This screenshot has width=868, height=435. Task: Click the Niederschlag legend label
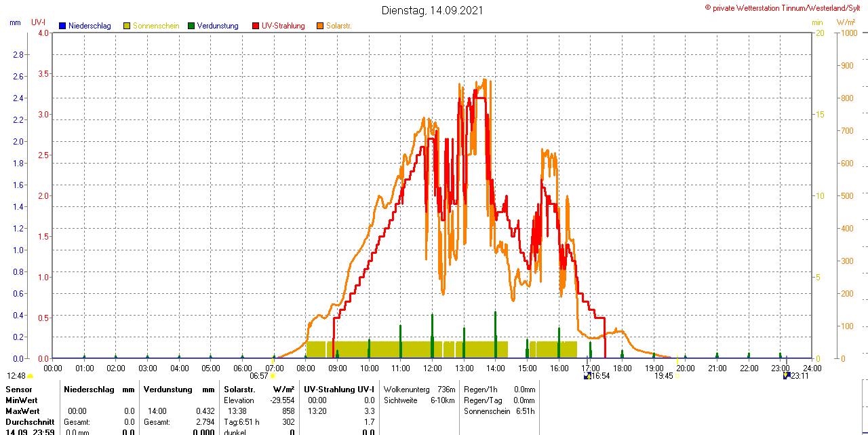[x=90, y=26]
